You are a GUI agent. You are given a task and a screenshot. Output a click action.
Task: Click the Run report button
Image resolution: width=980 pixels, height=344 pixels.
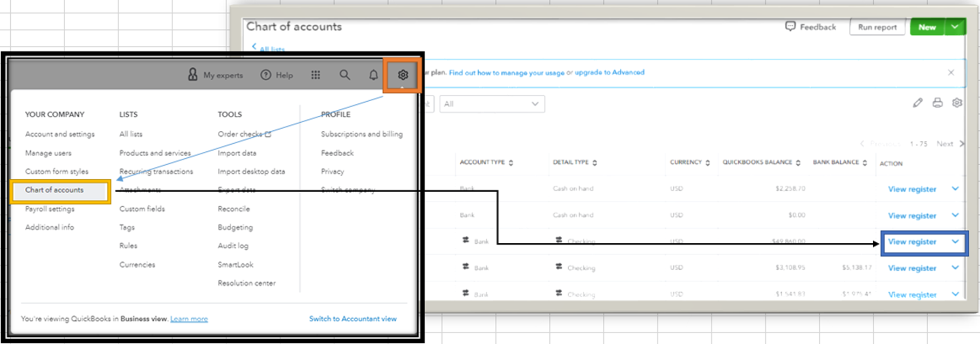click(878, 27)
